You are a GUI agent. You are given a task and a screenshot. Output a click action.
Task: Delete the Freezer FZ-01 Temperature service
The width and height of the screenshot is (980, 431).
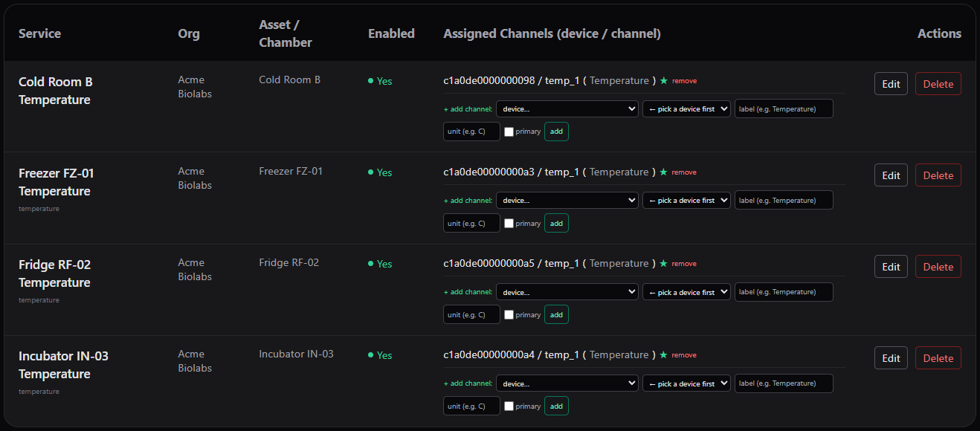[x=938, y=175]
